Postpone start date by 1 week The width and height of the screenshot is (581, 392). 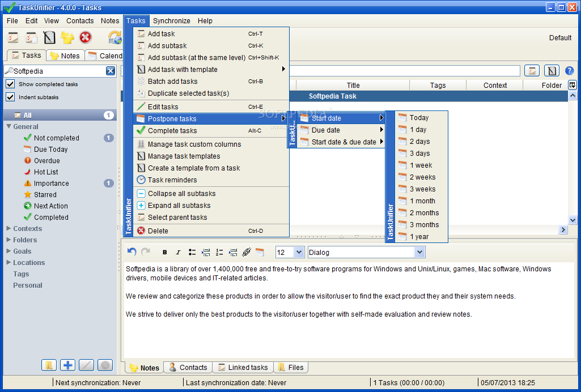(x=421, y=165)
